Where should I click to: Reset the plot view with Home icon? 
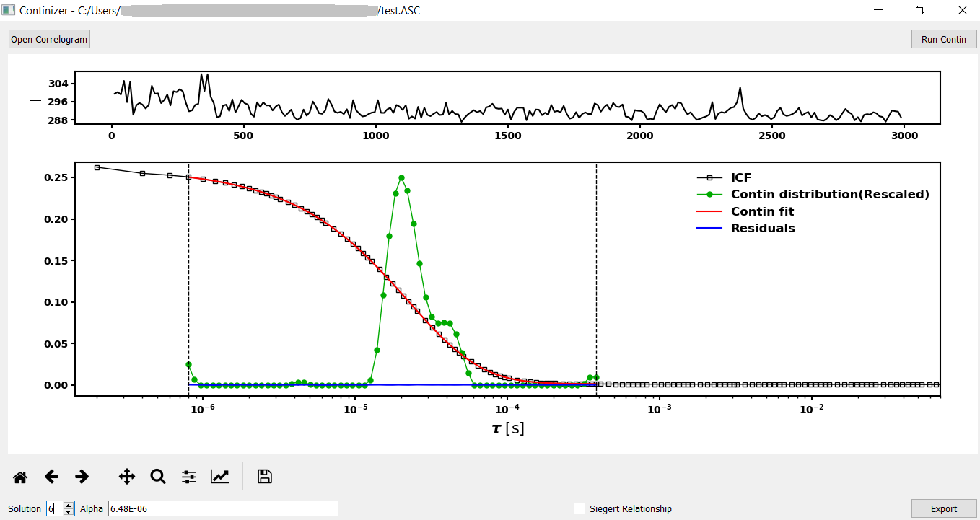[20, 477]
